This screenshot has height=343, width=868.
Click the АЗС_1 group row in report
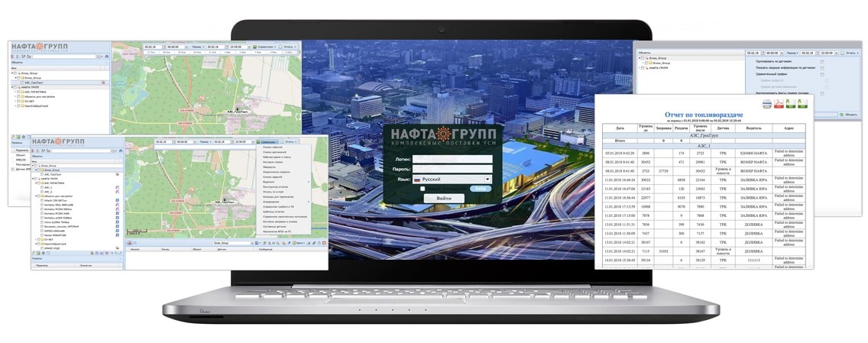[704, 145]
